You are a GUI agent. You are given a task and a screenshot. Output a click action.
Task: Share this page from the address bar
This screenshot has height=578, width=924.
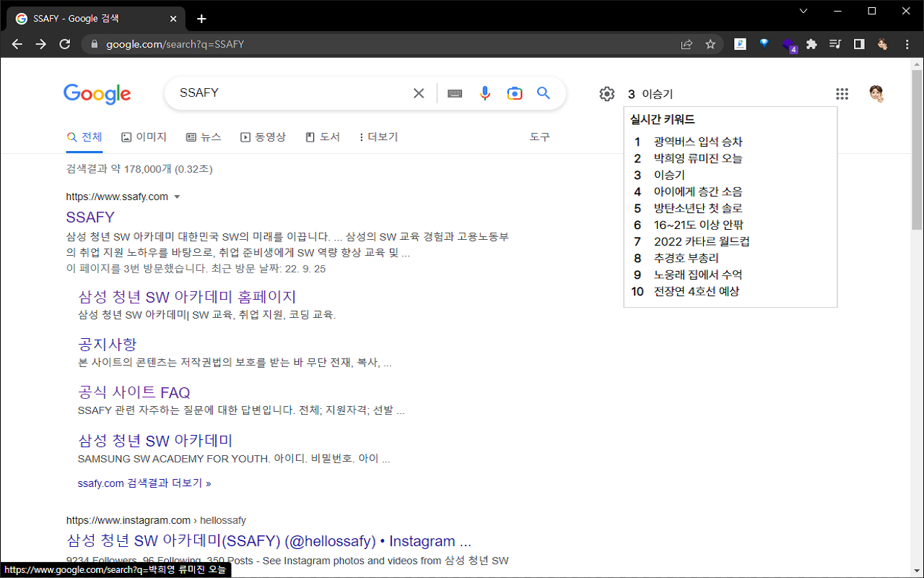[x=687, y=44]
